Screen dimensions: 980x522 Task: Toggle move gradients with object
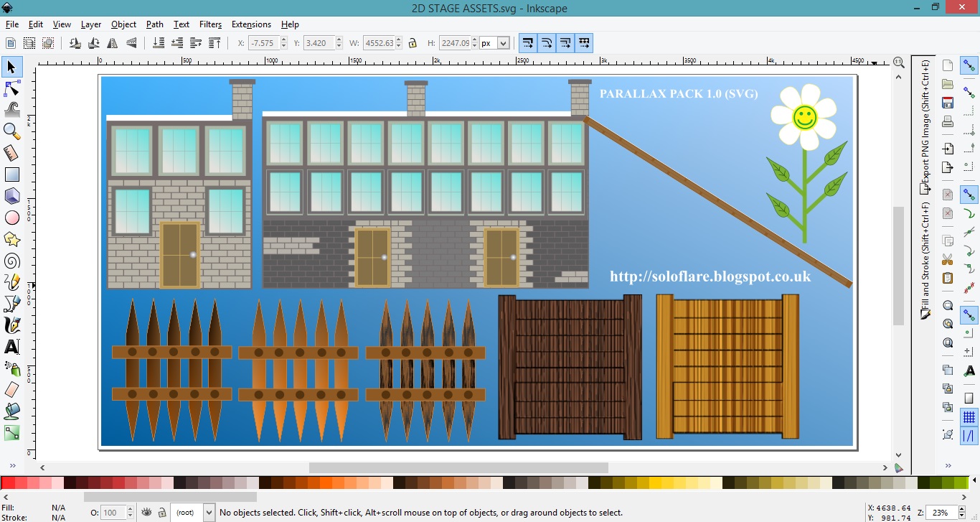click(565, 43)
